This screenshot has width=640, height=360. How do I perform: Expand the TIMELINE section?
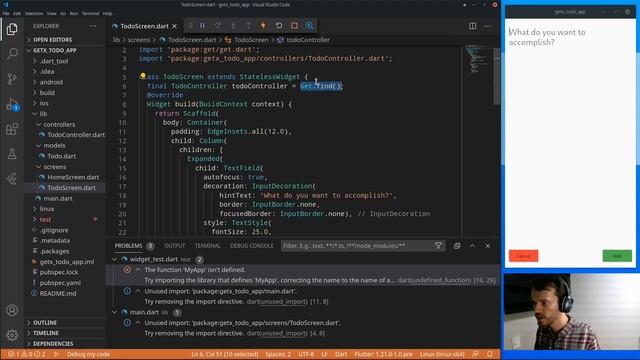coord(46,333)
